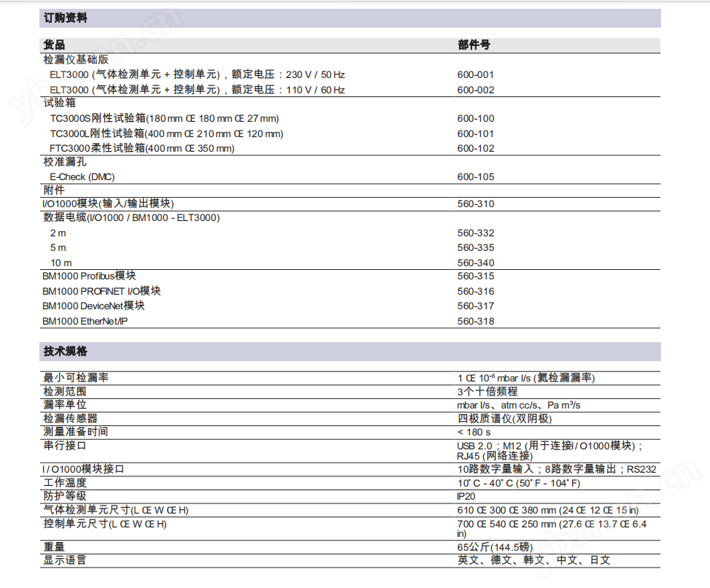
Task: Click part number 560-315
Action: click(x=476, y=276)
